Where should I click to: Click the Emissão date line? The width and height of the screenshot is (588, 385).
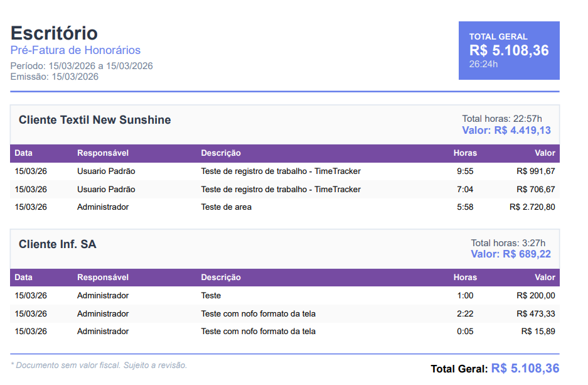point(55,77)
